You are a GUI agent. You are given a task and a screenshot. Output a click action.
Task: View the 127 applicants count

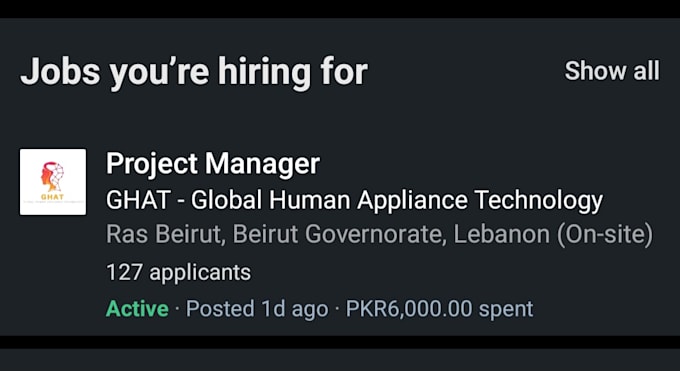[x=179, y=273]
